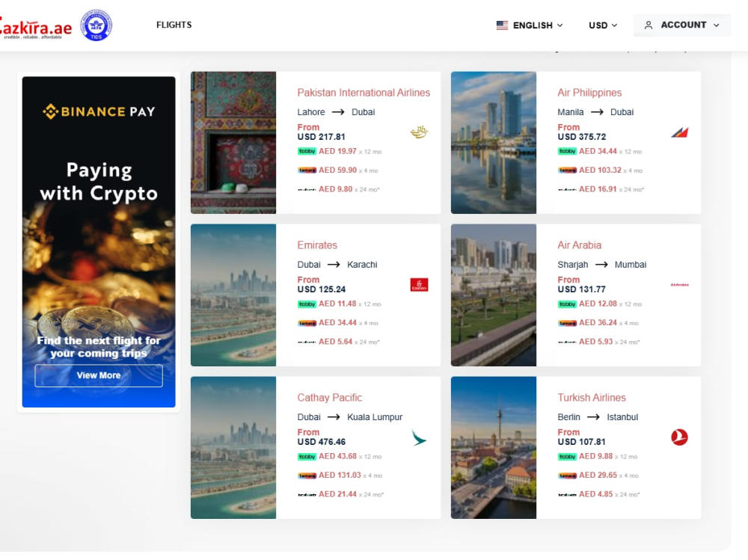Click the payment logo beside AED 21.44
Image resolution: width=748 pixels, height=560 pixels.
(307, 495)
